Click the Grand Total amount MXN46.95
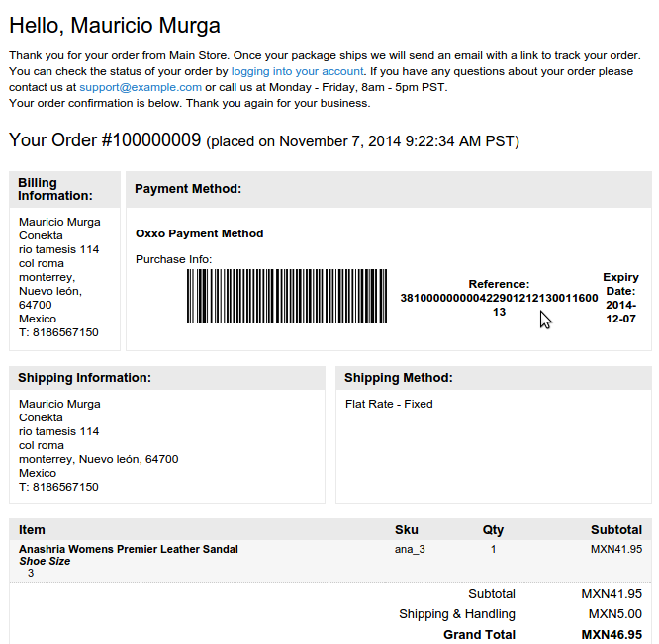This screenshot has width=659, height=644. [x=612, y=634]
